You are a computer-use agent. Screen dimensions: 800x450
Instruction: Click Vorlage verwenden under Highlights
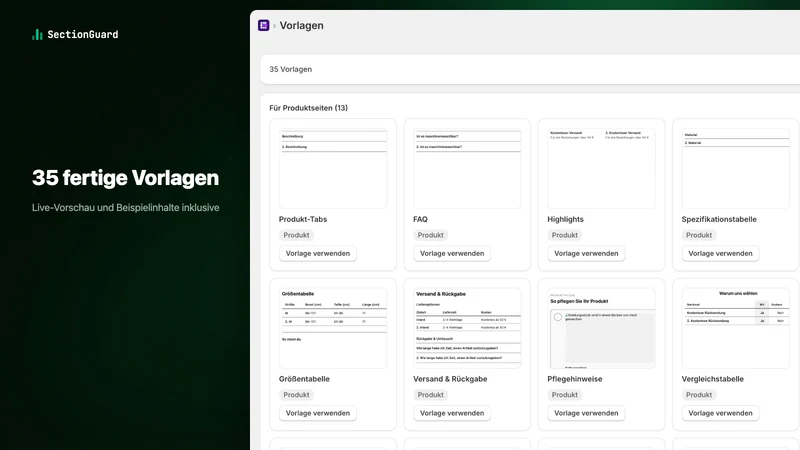coord(586,253)
